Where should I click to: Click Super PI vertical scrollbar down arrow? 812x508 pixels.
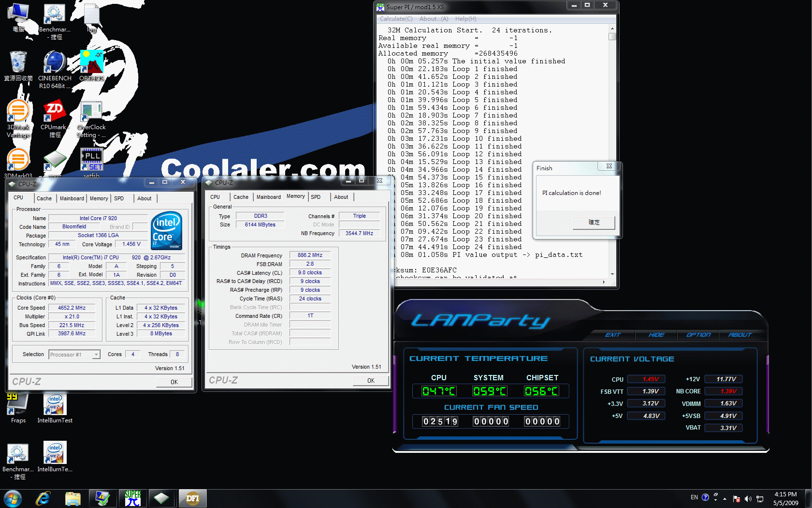pyautogui.click(x=612, y=274)
